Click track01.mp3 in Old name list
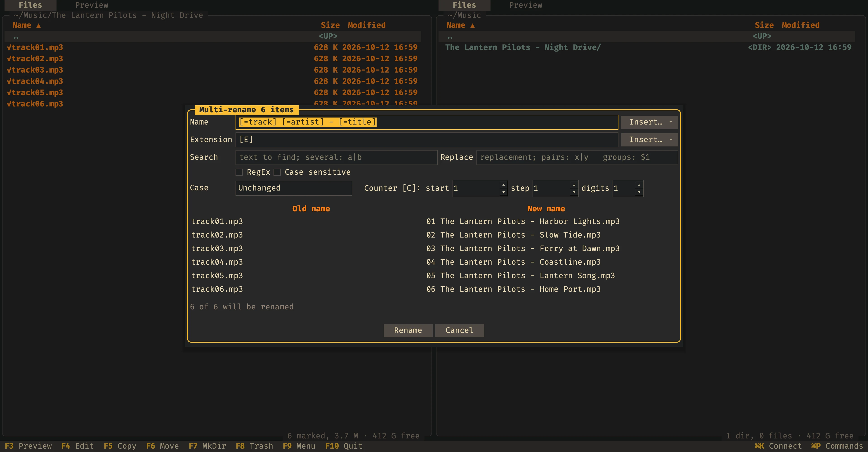The image size is (868, 452). point(217,222)
